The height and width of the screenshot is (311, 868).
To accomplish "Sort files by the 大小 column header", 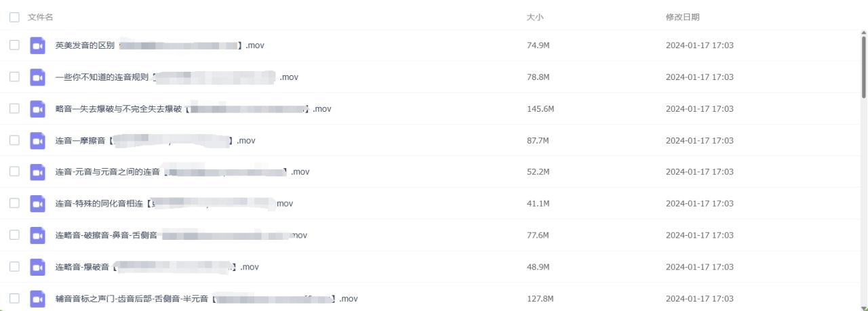I will tap(535, 17).
